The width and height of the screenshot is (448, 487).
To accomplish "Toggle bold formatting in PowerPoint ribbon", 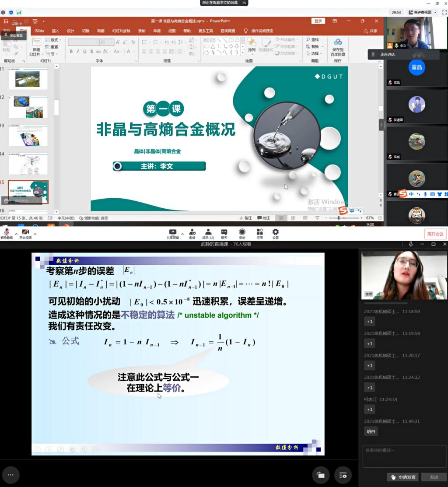I will (x=71, y=51).
